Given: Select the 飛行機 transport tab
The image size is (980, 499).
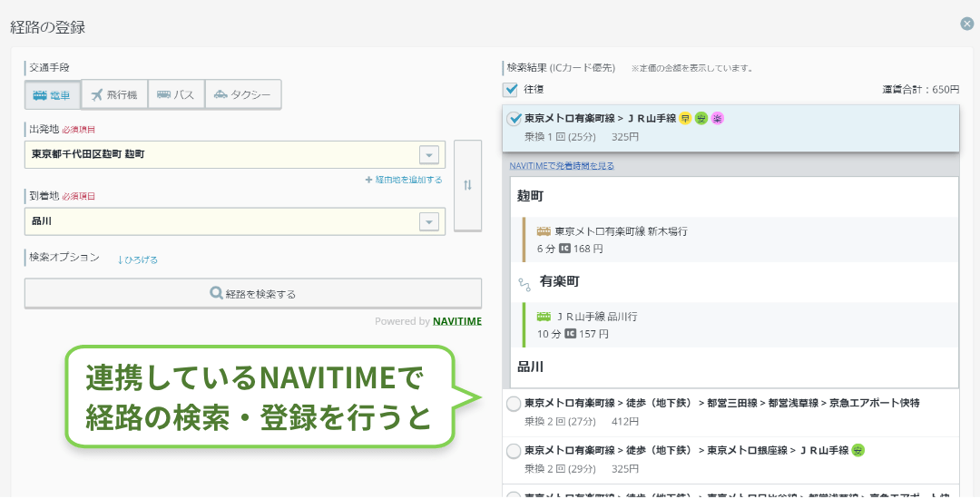Looking at the screenshot, I should coord(114,95).
